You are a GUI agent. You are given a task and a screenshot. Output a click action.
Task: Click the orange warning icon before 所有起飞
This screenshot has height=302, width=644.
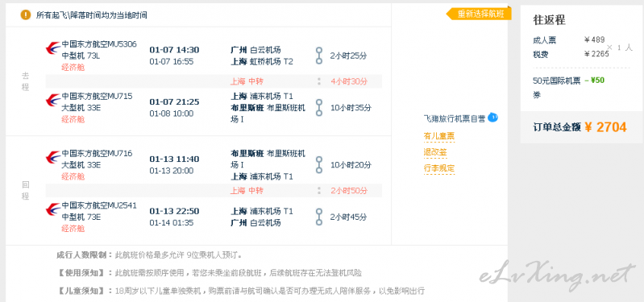coord(26,15)
